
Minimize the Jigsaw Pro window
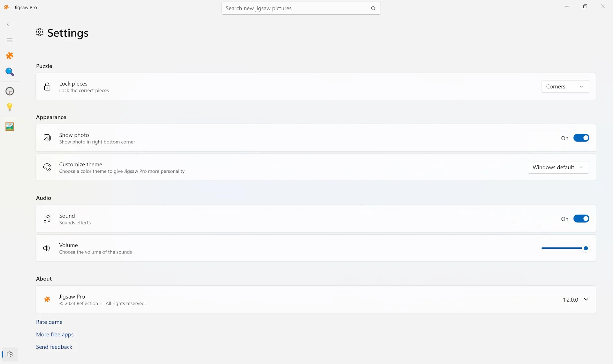(567, 6)
